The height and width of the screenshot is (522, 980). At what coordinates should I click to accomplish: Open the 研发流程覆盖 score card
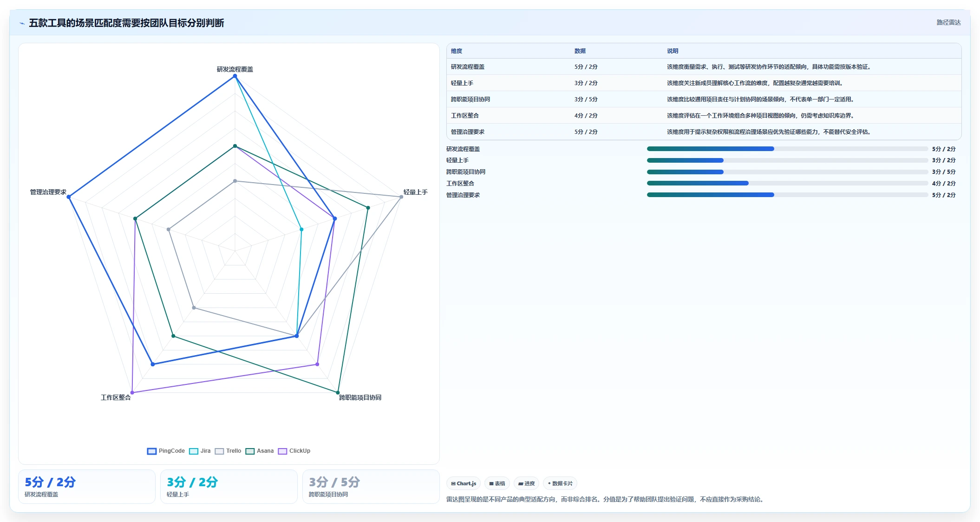[x=87, y=487]
